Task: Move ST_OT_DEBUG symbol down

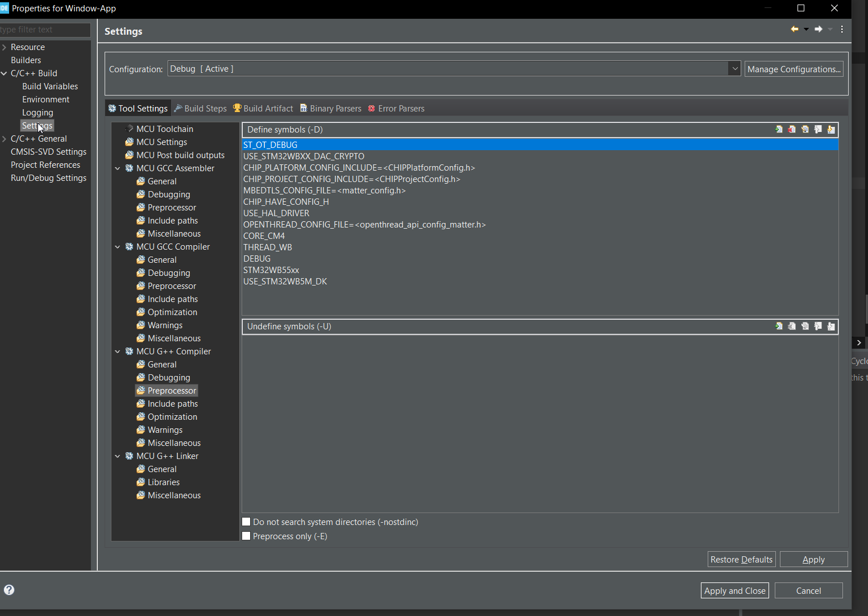Action: [x=831, y=129]
